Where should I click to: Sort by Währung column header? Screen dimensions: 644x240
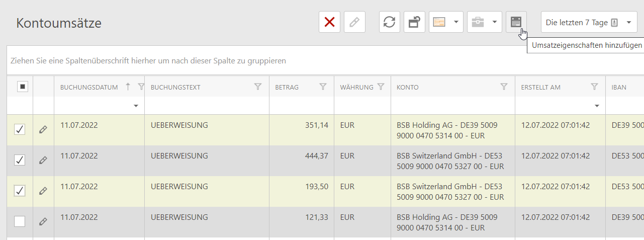point(356,87)
